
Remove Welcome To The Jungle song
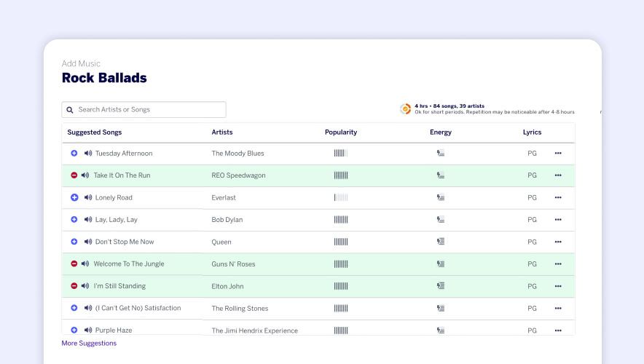74,264
